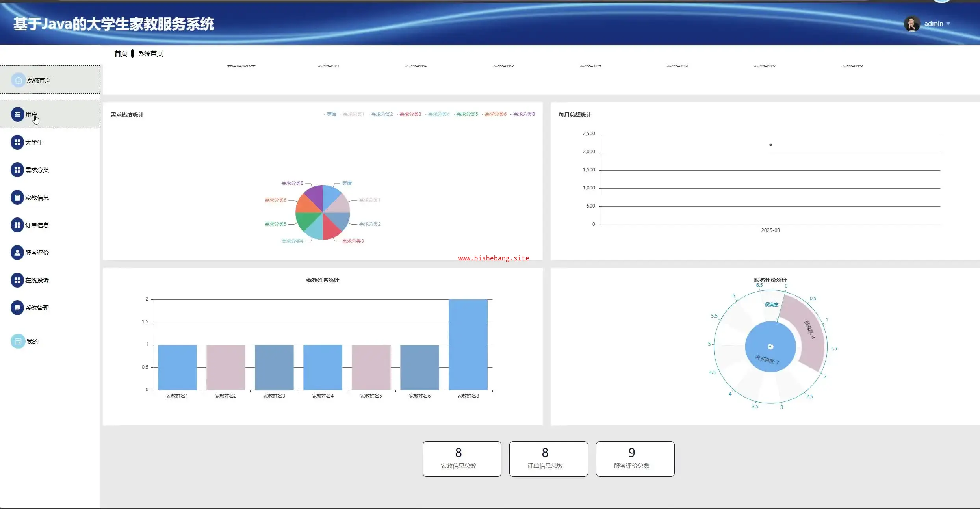Viewport: 980px width, 509px height.
Task: Expand the 系统管理 sidebar menu
Action: coord(37,308)
